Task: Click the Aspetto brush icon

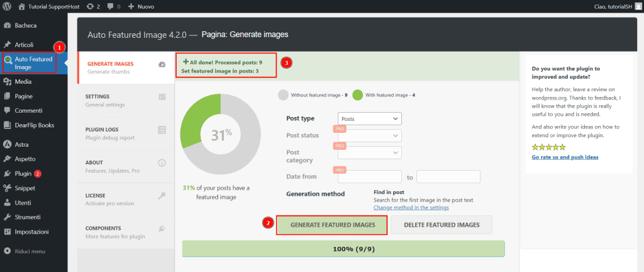Action: click(7, 159)
